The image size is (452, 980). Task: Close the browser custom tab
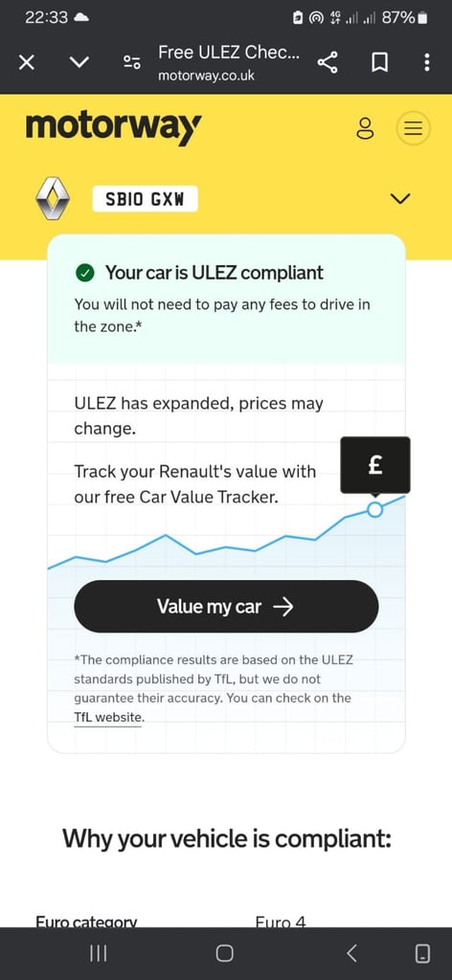(x=26, y=62)
